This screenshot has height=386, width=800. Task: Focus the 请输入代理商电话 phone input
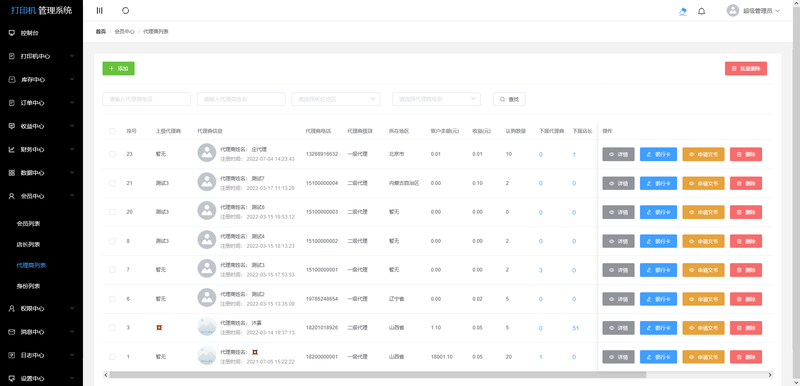coord(146,99)
